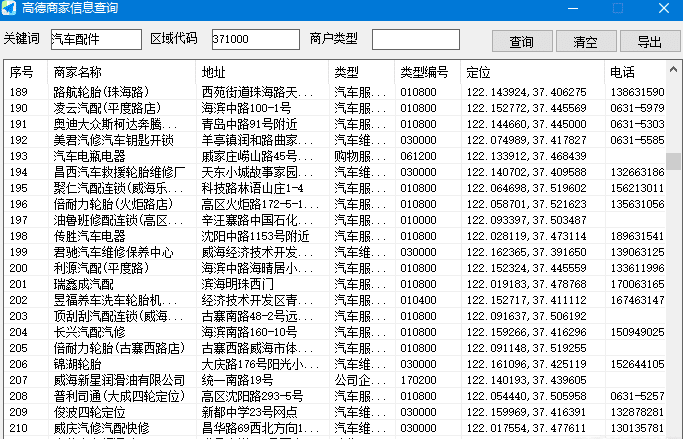
Task: Click address 海滨南路160-10号
Action: tap(249, 332)
